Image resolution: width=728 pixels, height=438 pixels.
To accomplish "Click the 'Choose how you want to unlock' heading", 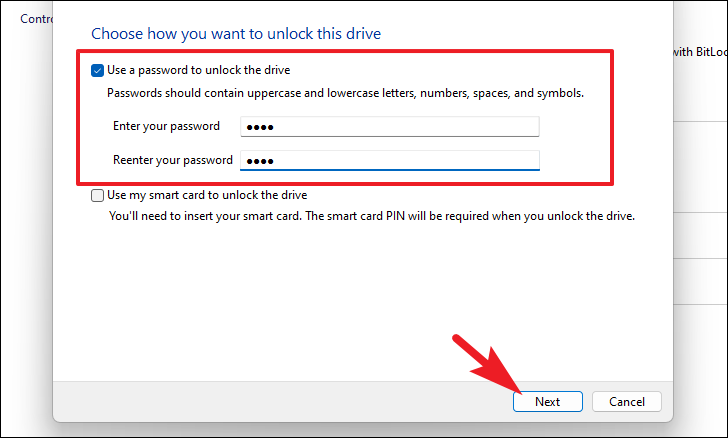I will click(236, 34).
